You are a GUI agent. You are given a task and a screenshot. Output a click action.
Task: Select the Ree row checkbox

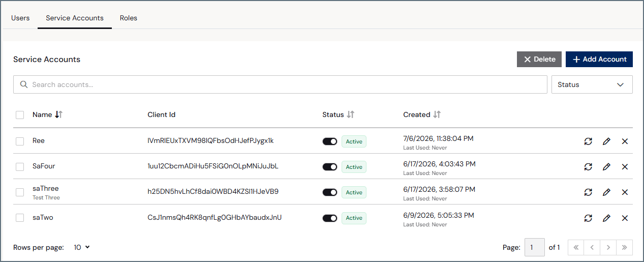(x=20, y=141)
